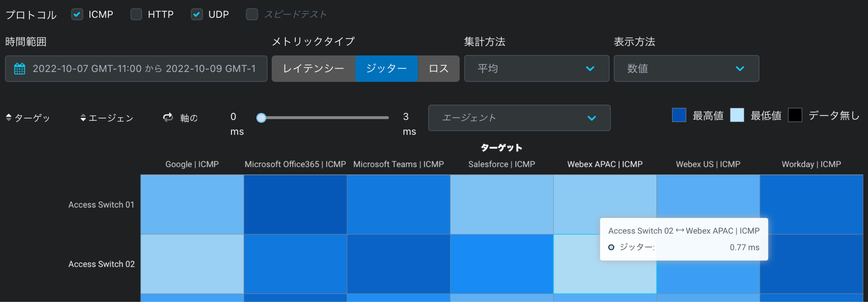Select Access Switch 01 Salesforce cell
The width and height of the screenshot is (868, 302).
[502, 204]
